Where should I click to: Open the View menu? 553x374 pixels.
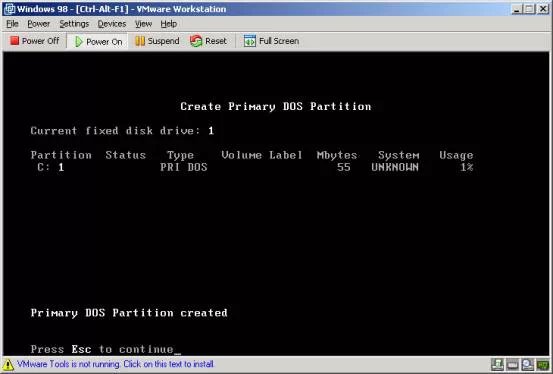[x=143, y=24]
